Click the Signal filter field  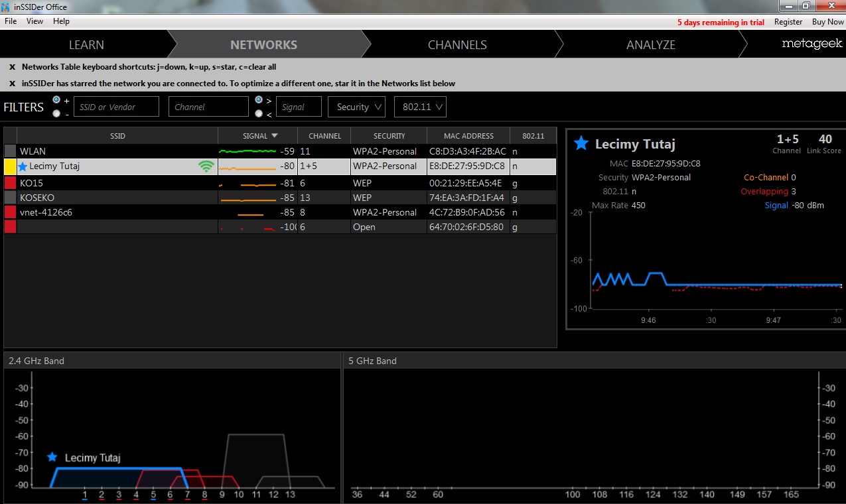point(299,107)
